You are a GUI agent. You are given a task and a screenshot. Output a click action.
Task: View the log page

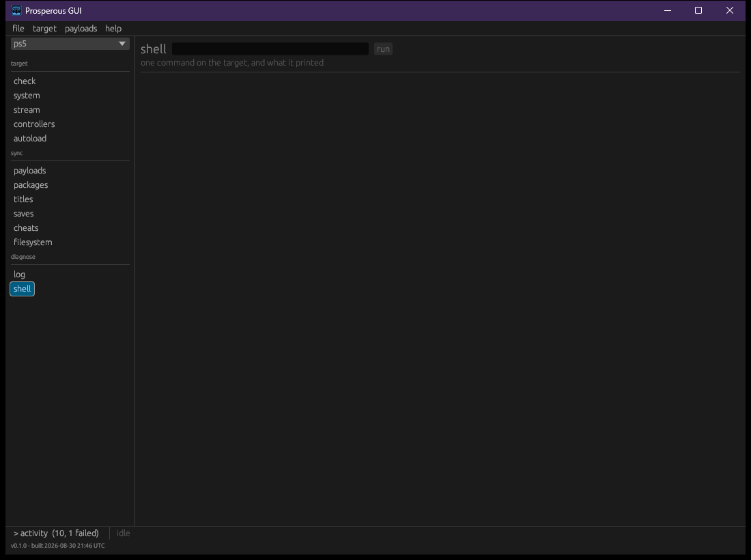click(x=19, y=275)
